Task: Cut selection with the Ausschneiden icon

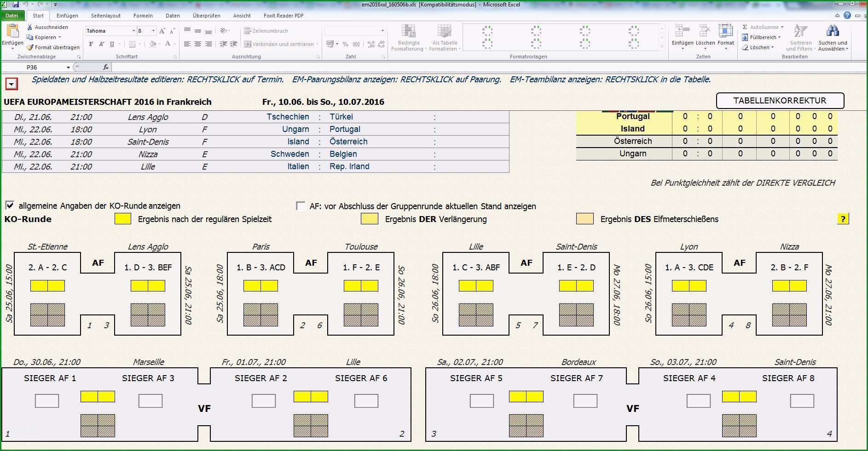Action: click(x=30, y=27)
